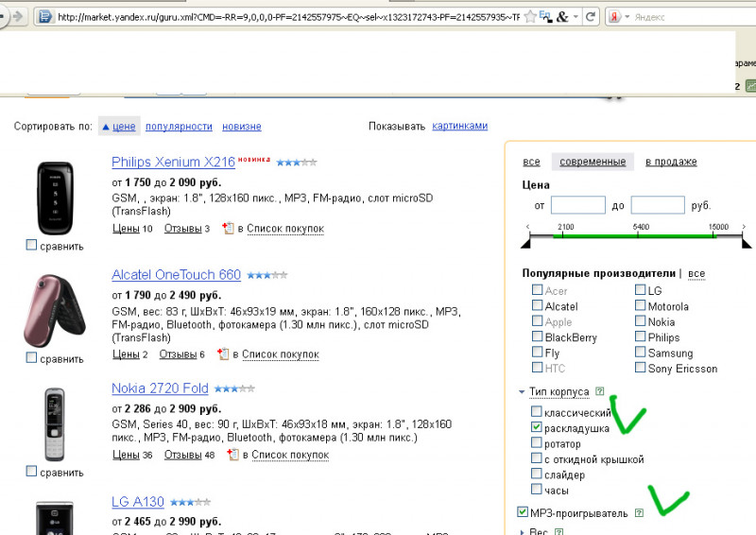This screenshot has width=756, height=535.
Task: Click Nokia 2720 Fold phone thumbnail
Action: pyautogui.click(x=54, y=424)
